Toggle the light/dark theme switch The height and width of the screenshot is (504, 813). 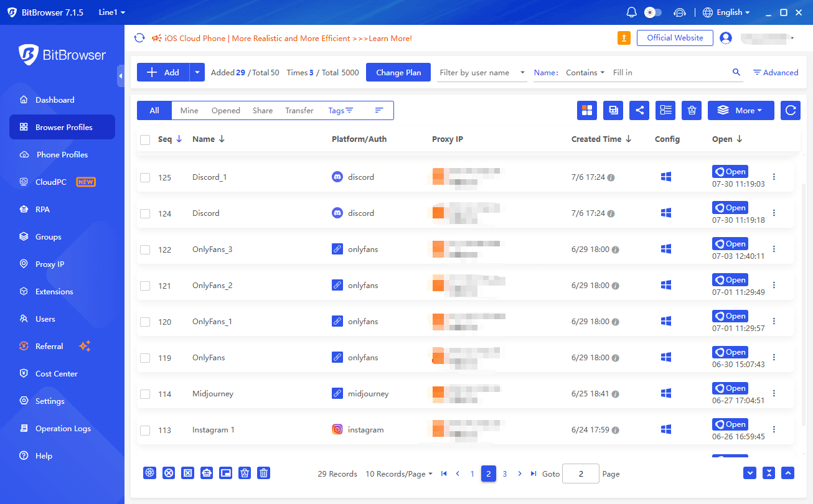click(x=653, y=12)
